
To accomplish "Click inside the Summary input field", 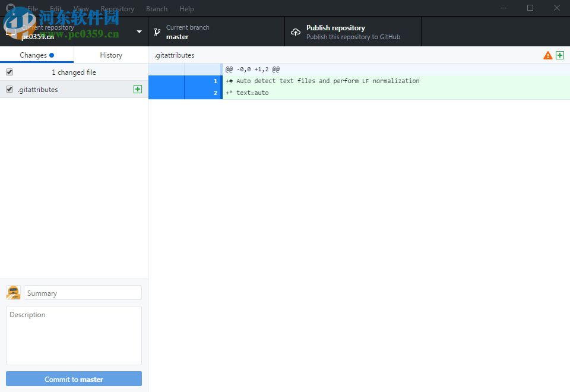I will pos(82,292).
